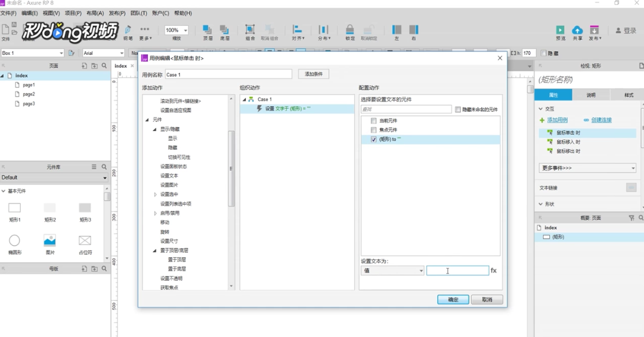644x337 pixels.
Task: Search pages with the magnifier icon
Action: coord(105,66)
